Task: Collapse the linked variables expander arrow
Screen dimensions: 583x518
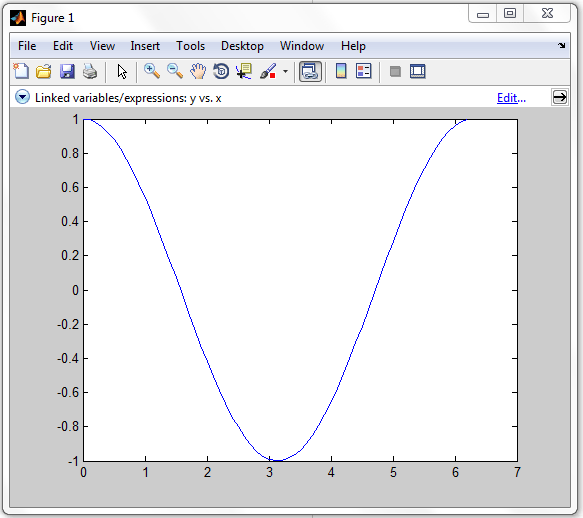Action: (22, 97)
